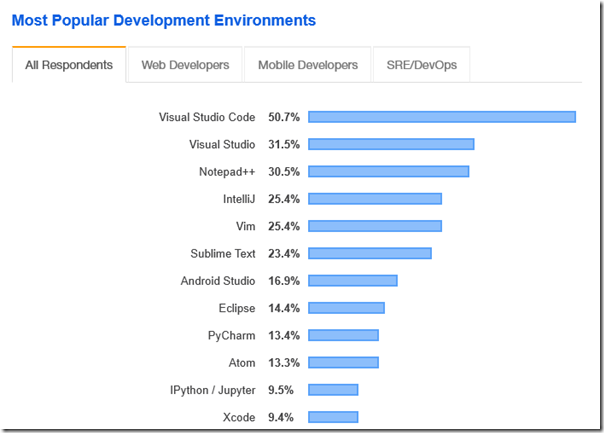
Task: Click IntelliJ's 25.4% value
Action: [284, 199]
